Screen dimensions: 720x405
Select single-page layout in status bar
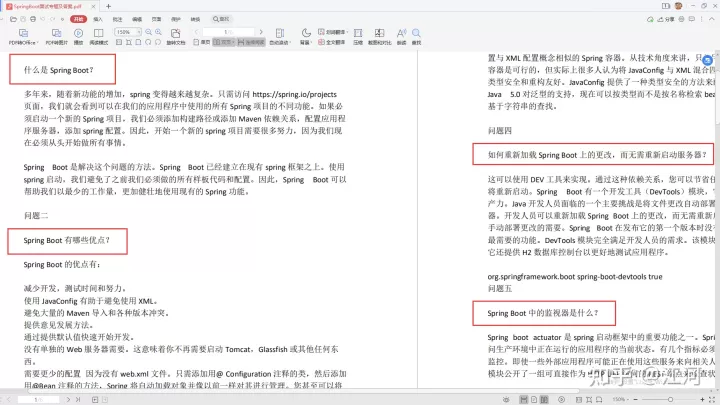click(x=534, y=399)
